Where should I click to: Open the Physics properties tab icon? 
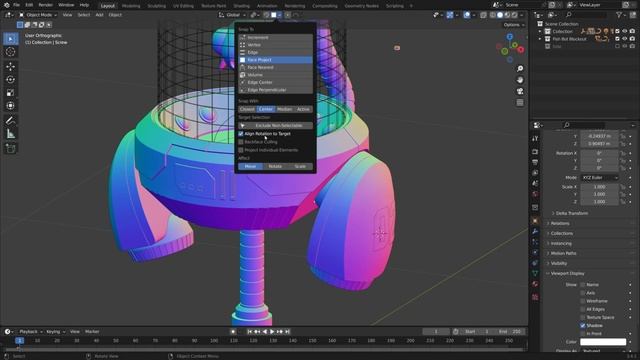coord(535,253)
